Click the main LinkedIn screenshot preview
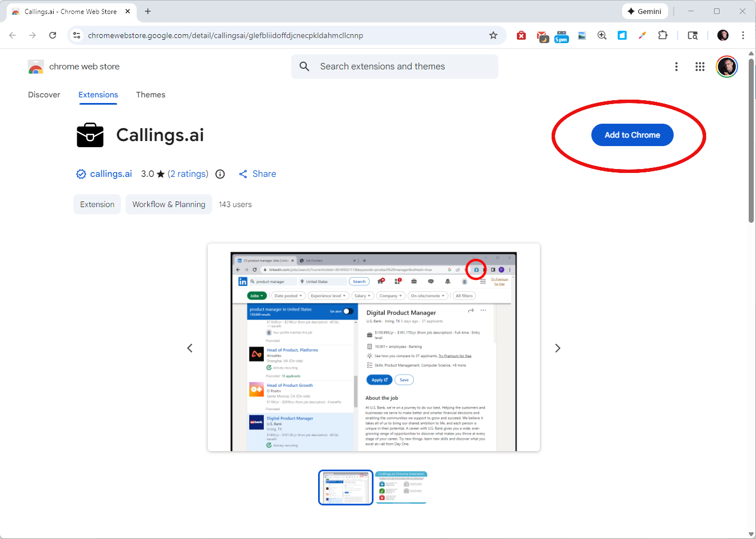This screenshot has width=756, height=539. tap(374, 347)
